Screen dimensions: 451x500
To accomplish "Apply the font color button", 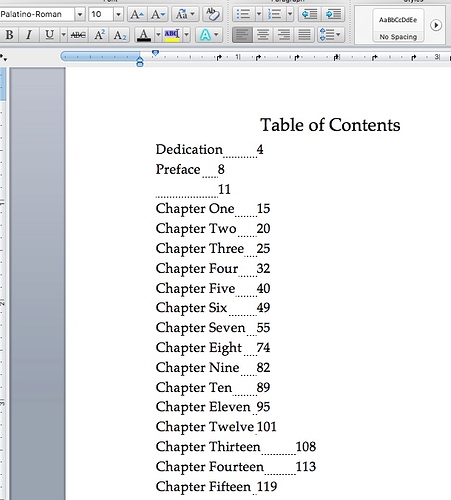I will 144,35.
